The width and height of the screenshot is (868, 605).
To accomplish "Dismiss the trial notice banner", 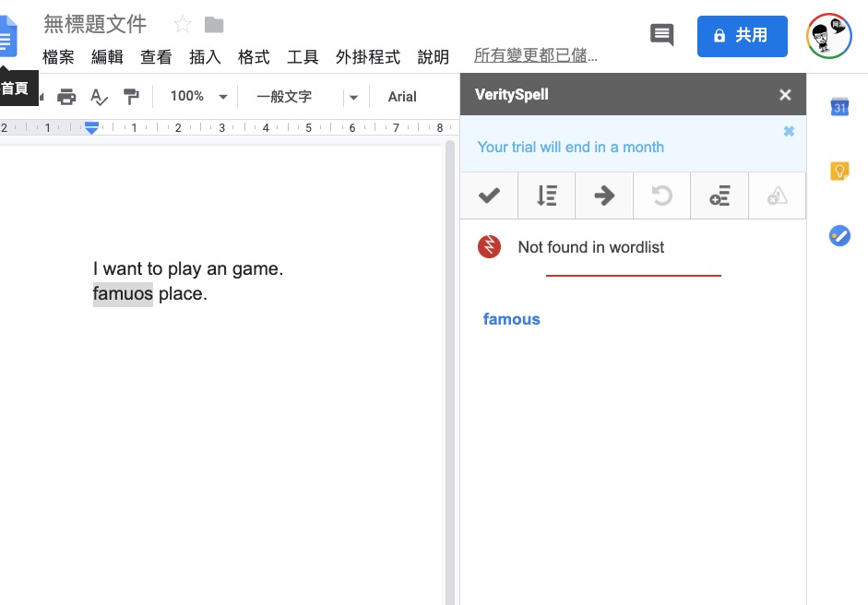I will tap(789, 132).
